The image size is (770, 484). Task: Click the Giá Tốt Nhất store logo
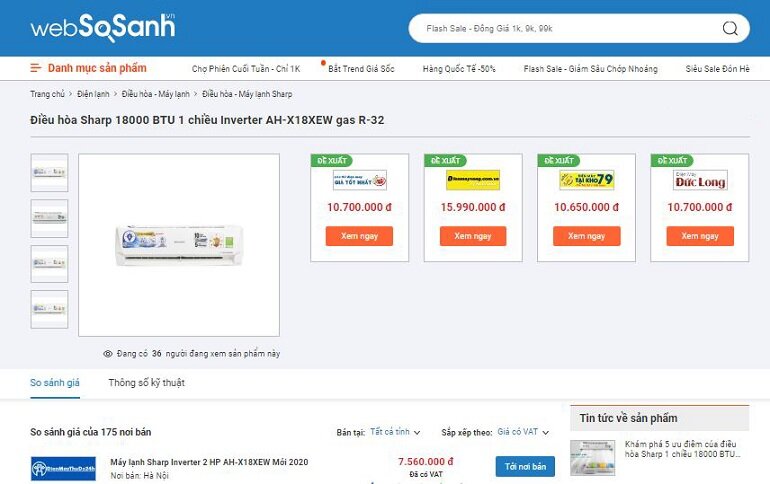(359, 180)
